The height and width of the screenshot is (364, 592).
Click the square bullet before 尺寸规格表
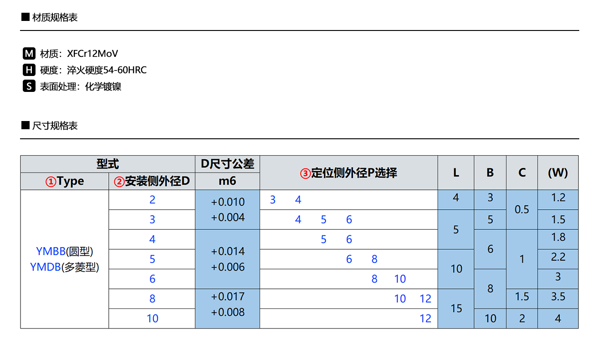[x=26, y=126]
